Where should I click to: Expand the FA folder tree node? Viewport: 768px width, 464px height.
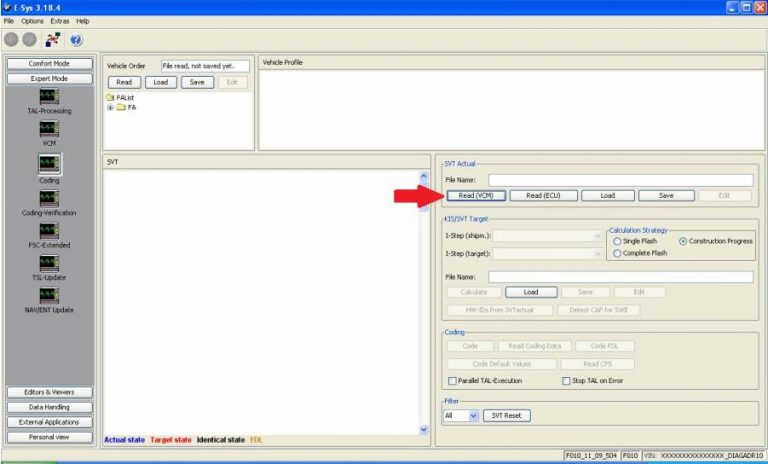click(110, 107)
